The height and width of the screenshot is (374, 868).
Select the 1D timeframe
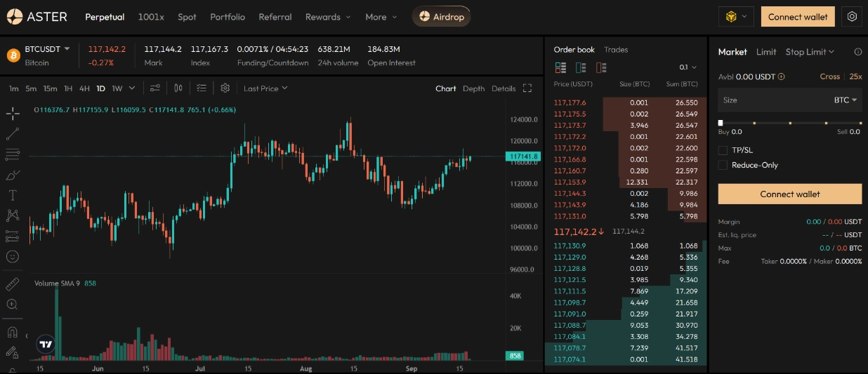click(x=100, y=88)
